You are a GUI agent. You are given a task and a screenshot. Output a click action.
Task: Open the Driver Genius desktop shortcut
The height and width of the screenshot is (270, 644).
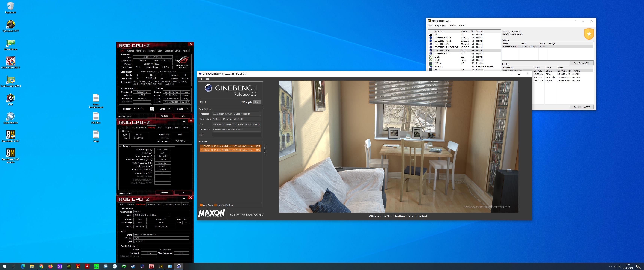point(10,44)
